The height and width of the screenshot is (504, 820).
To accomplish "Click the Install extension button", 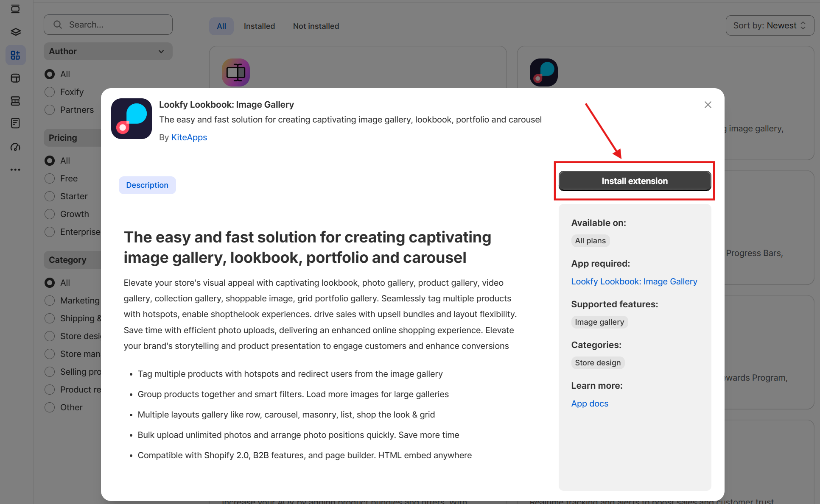I will tap(635, 181).
